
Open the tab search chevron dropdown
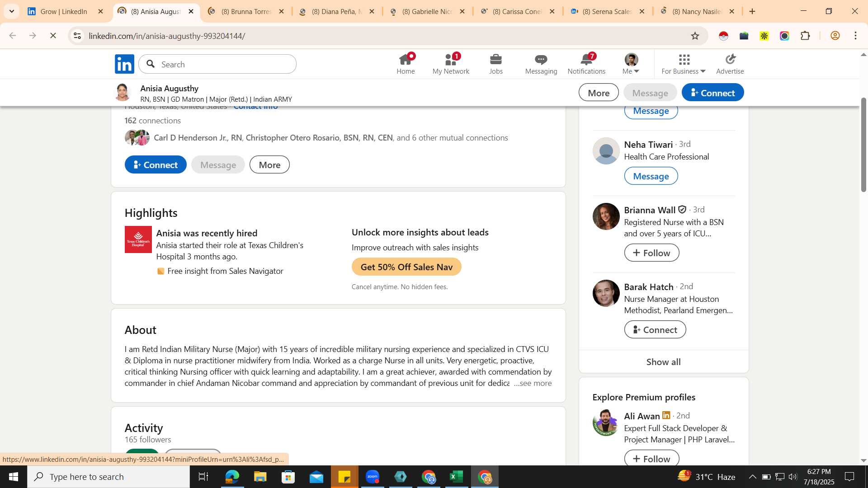pos(12,11)
